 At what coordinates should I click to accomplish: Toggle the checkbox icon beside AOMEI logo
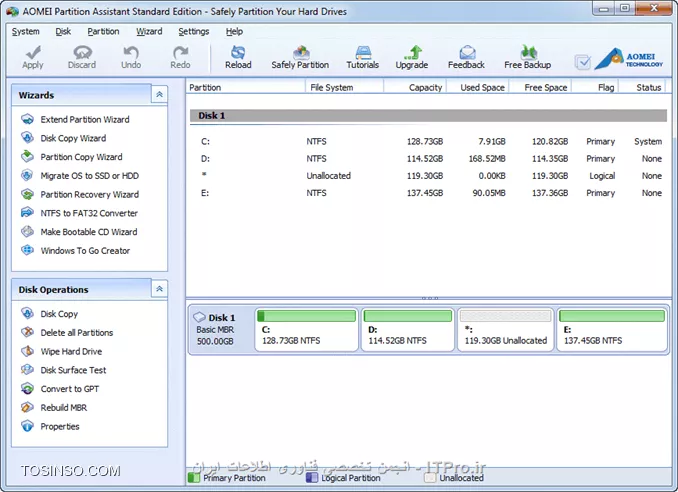583,62
